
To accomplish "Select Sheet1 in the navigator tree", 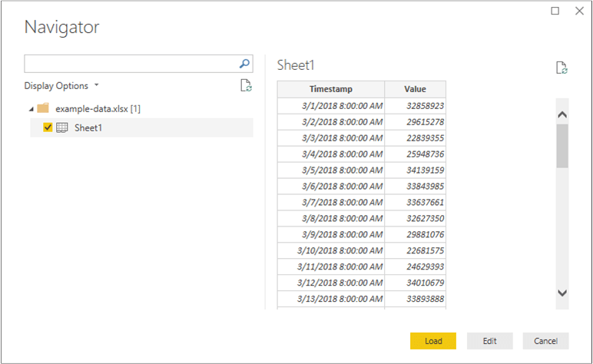I will click(88, 127).
